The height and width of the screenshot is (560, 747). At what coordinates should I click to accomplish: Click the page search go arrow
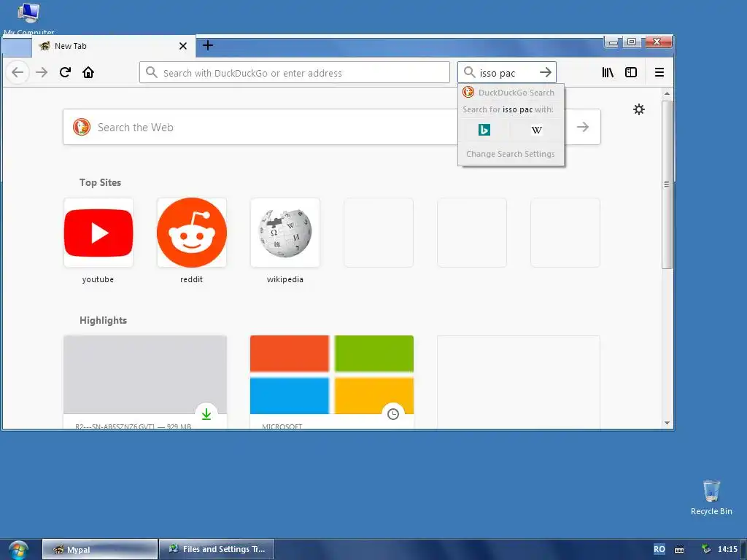pyautogui.click(x=582, y=127)
